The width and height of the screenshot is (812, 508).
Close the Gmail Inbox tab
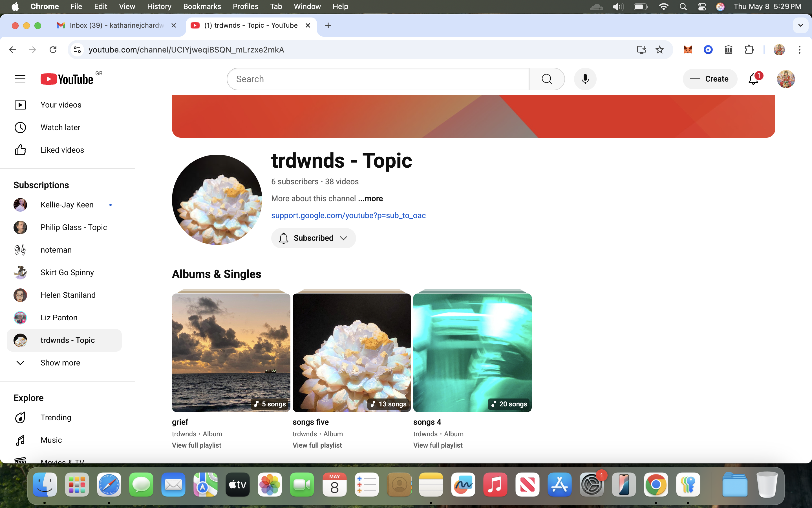(x=173, y=25)
